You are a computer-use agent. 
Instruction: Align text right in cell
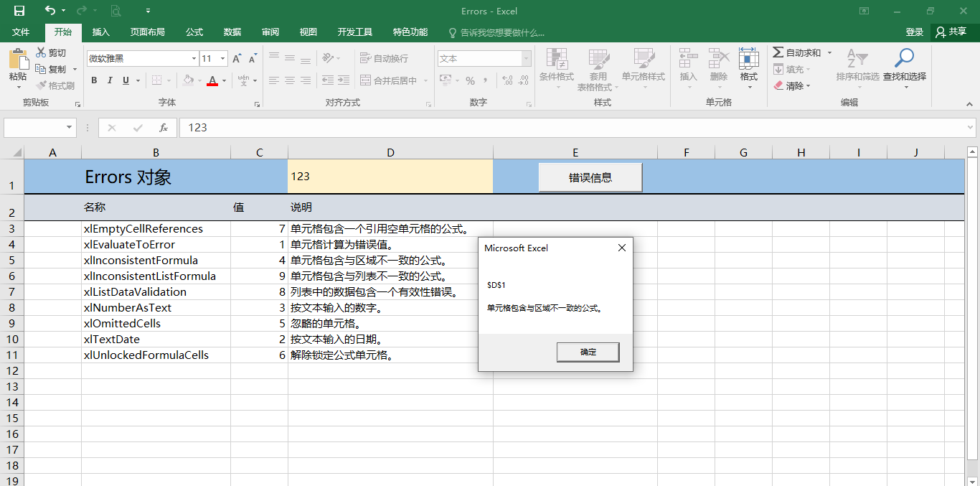click(x=306, y=80)
